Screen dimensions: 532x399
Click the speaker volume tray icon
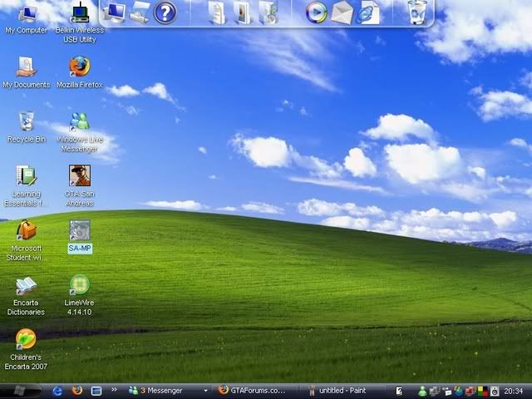coord(495,392)
